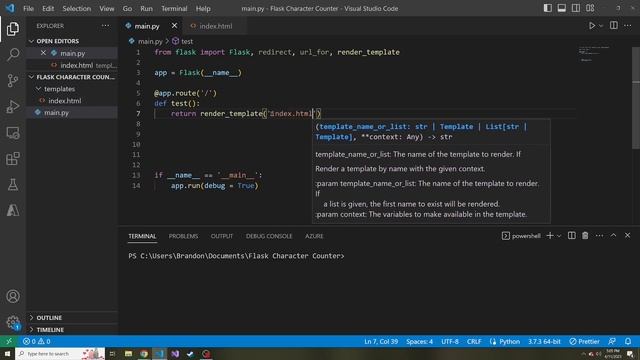Viewport: 640px width, 360px height.
Task: Open the run button dropdown arrow
Action: 601,26
